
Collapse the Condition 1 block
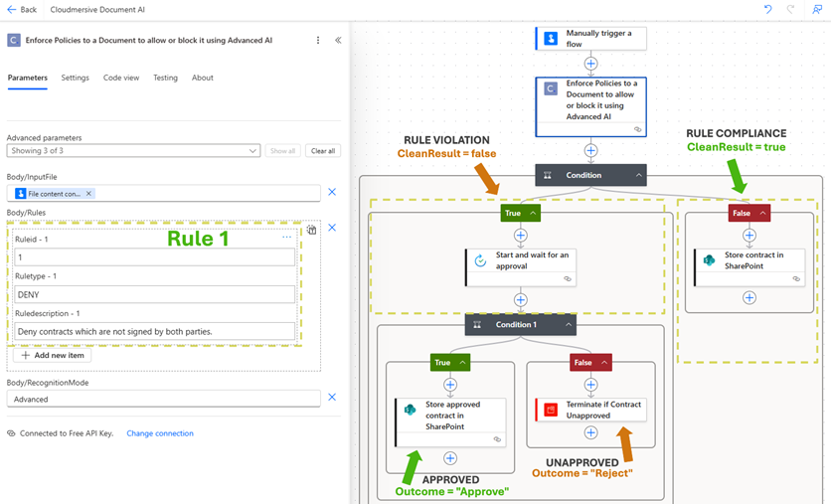569,324
